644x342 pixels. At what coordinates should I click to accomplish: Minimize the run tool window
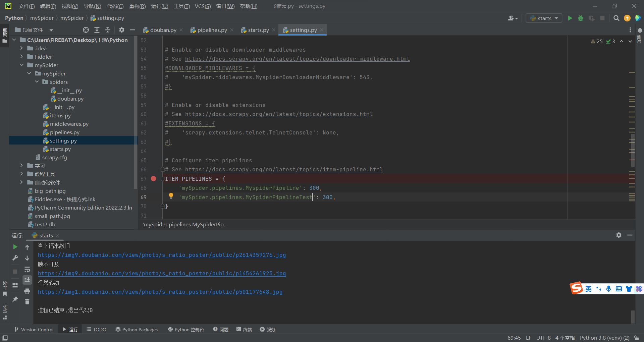[630, 235]
